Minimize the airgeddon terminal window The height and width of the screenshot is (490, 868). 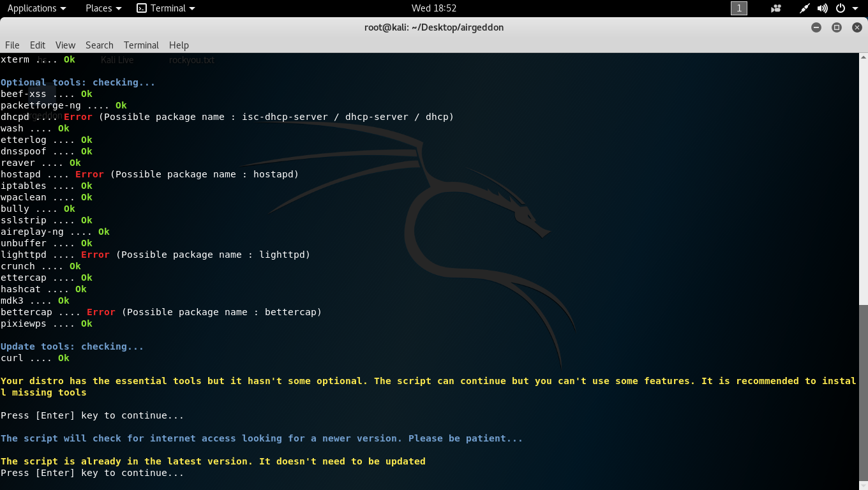coord(816,27)
